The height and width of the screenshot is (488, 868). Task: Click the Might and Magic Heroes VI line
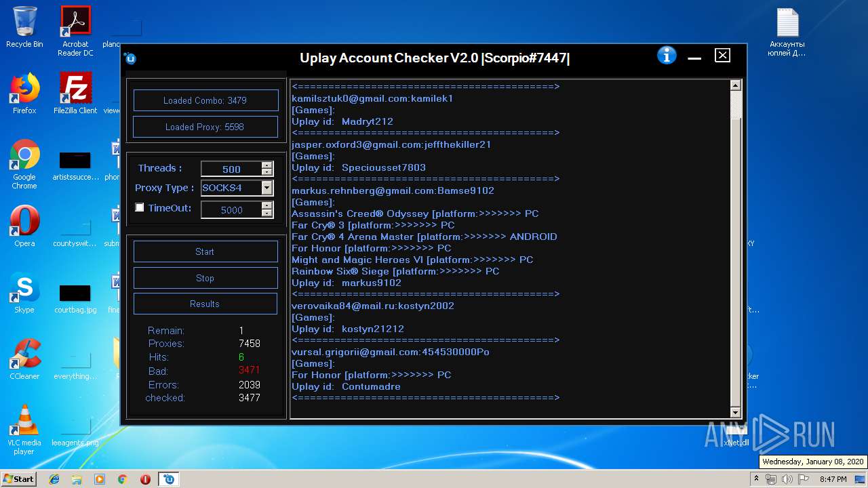[412, 260]
